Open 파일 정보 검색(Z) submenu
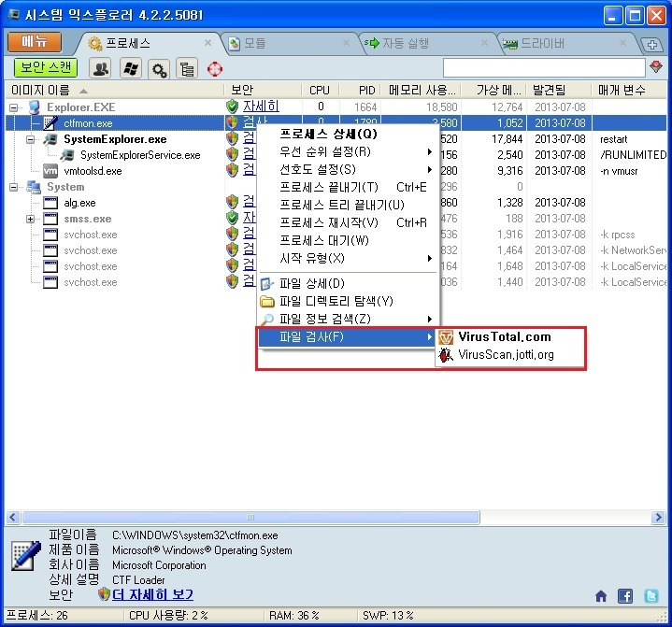 click(x=349, y=319)
